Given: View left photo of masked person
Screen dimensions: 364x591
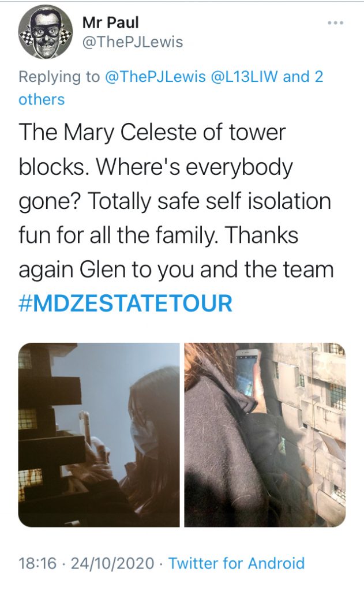Looking at the screenshot, I should 99,435.
